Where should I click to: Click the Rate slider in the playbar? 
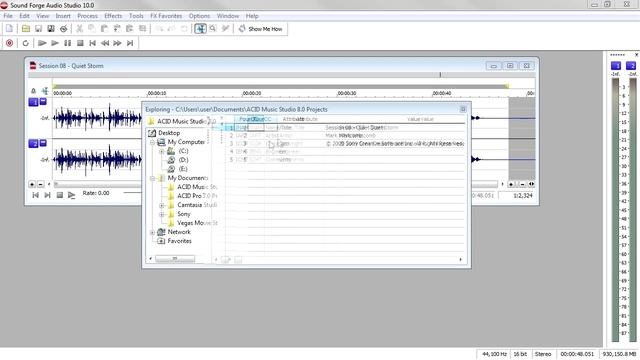click(x=132, y=193)
